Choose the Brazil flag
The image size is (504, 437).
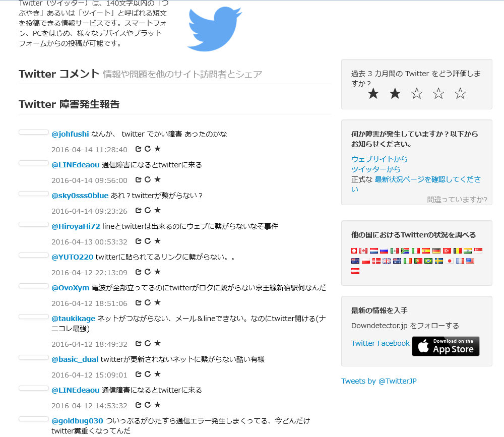(428, 261)
